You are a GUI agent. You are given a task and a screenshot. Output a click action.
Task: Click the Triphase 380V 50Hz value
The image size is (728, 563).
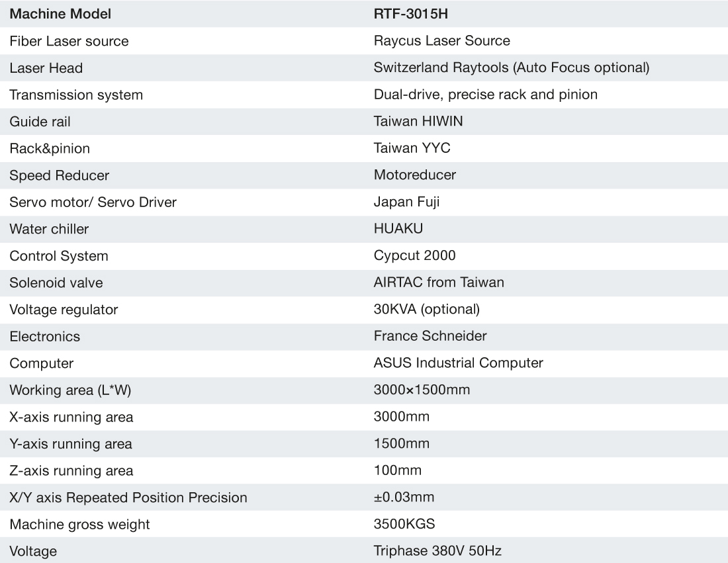point(441,550)
